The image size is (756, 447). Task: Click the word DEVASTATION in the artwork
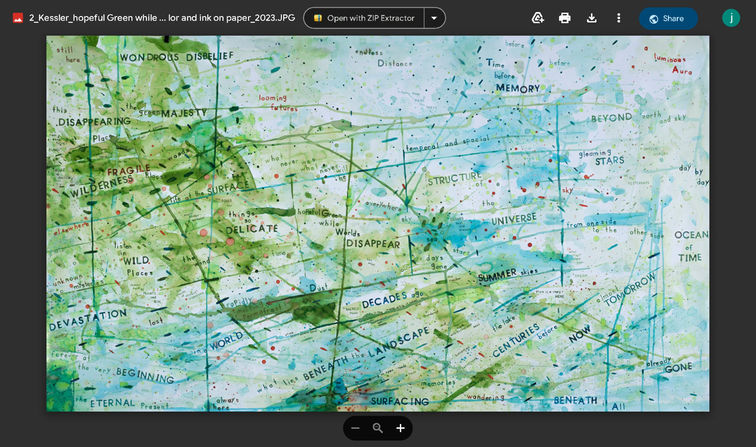tap(88, 319)
